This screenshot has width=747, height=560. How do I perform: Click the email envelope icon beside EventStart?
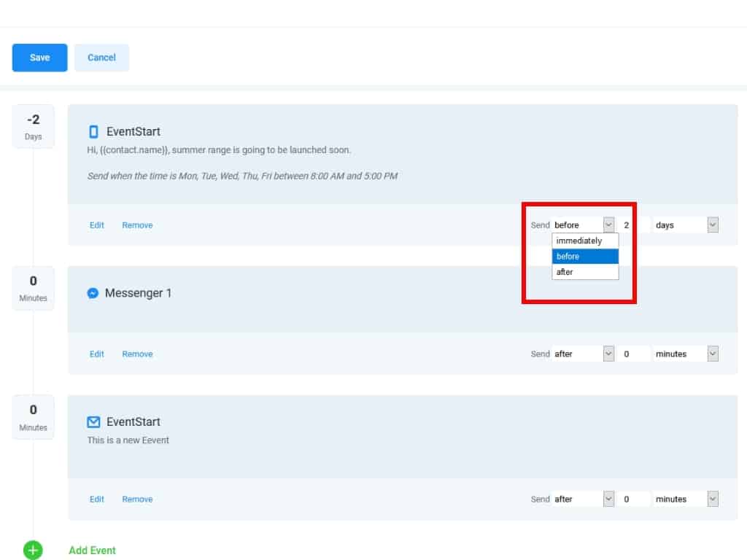[x=93, y=422]
